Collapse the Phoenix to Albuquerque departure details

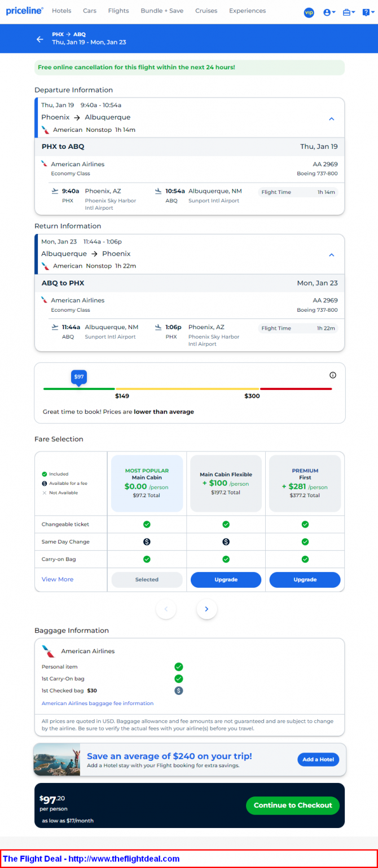pos(332,119)
